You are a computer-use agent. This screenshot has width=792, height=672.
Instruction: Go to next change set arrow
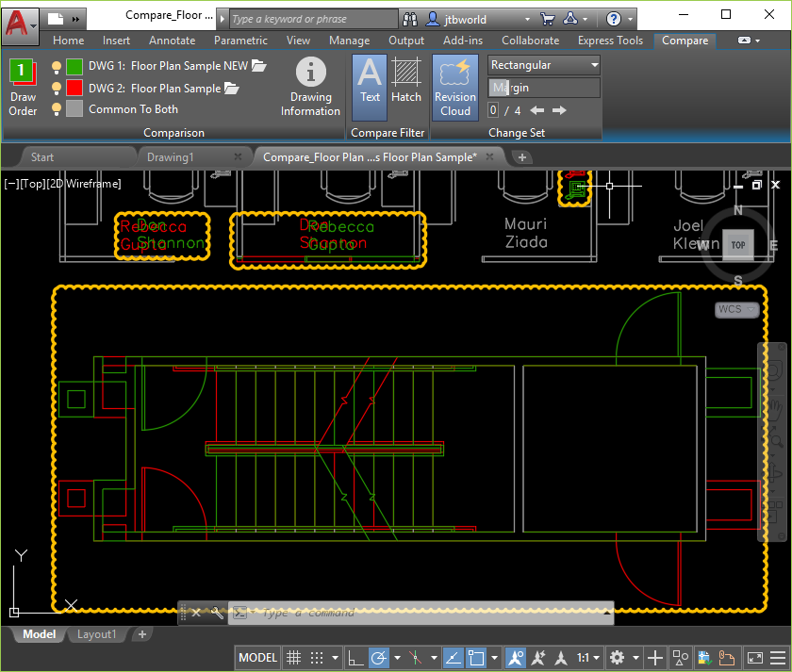click(x=559, y=110)
